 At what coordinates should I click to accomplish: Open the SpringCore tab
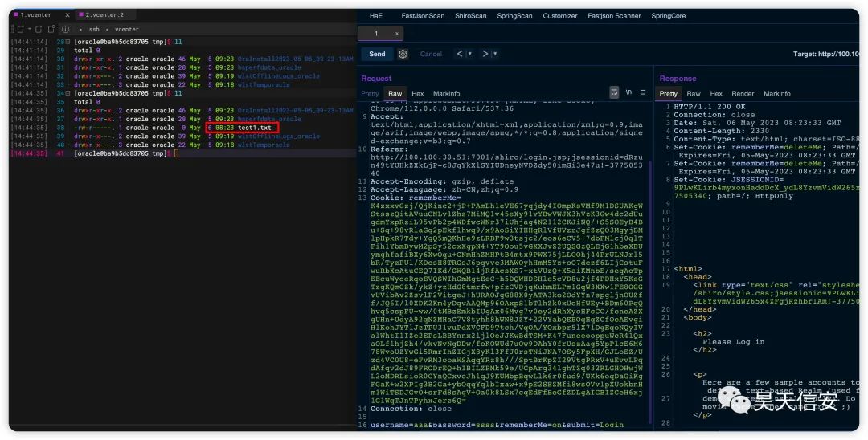pos(668,16)
